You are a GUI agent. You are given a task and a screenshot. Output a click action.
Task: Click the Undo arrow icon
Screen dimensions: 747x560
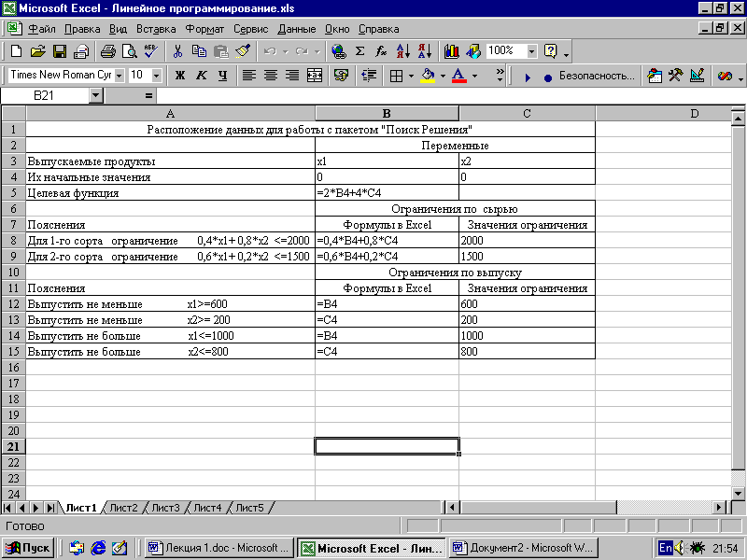(x=270, y=51)
